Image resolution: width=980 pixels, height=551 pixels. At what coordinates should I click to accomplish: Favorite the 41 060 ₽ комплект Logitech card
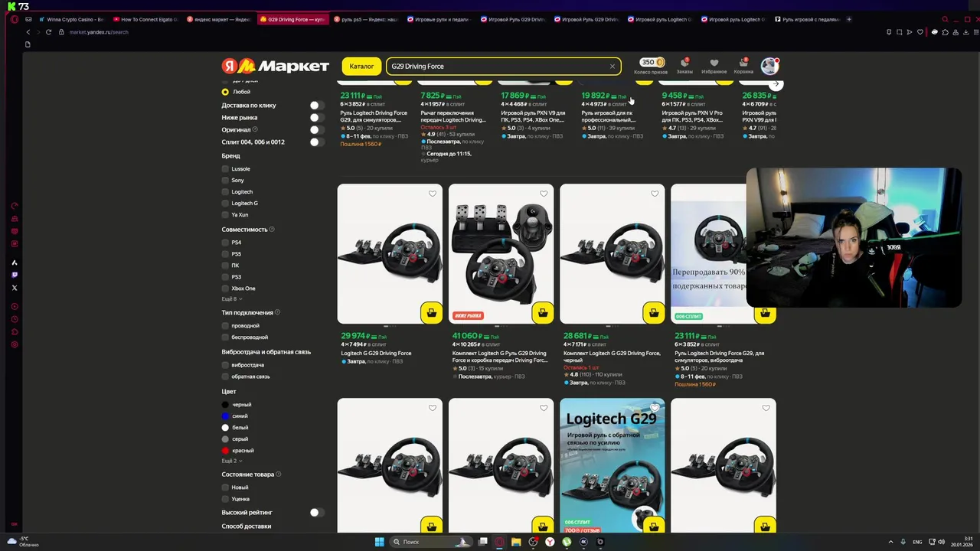(544, 194)
